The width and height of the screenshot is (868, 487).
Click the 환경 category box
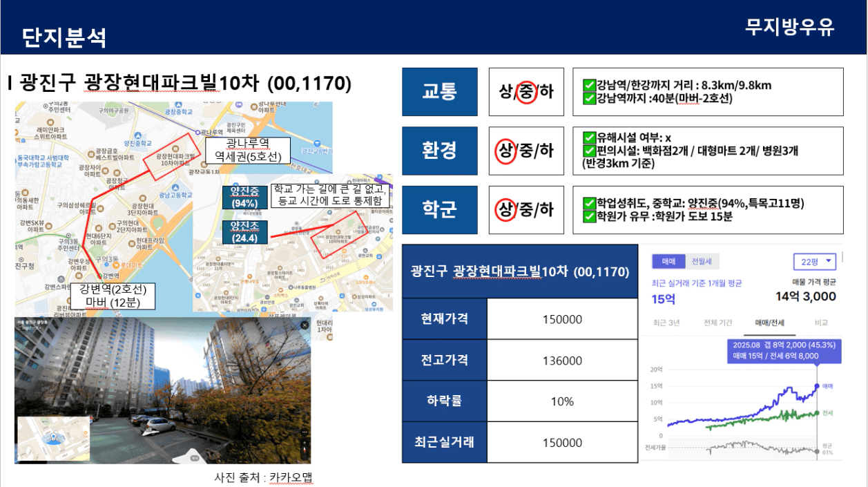[x=440, y=151]
